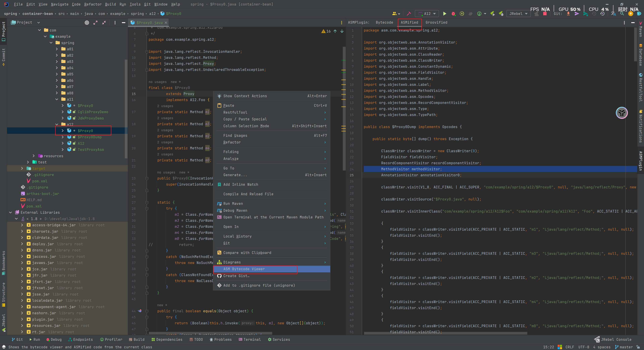Click the Git push icon with lock
This screenshot has height=350, width=644.
point(585,14)
